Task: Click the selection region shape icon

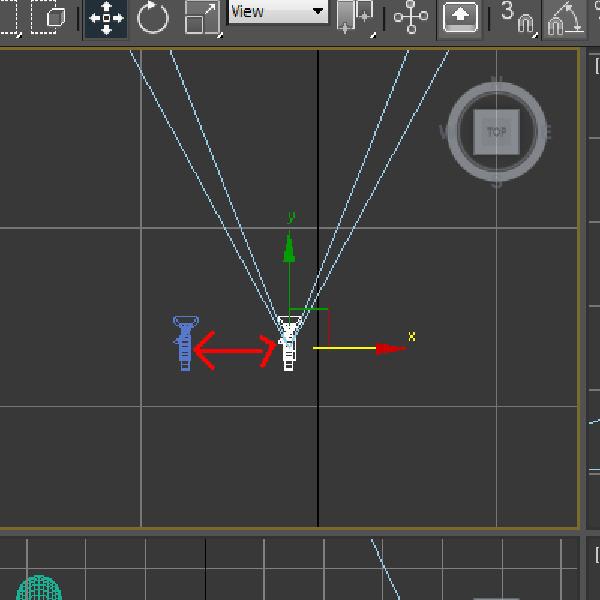Action: coord(8,17)
